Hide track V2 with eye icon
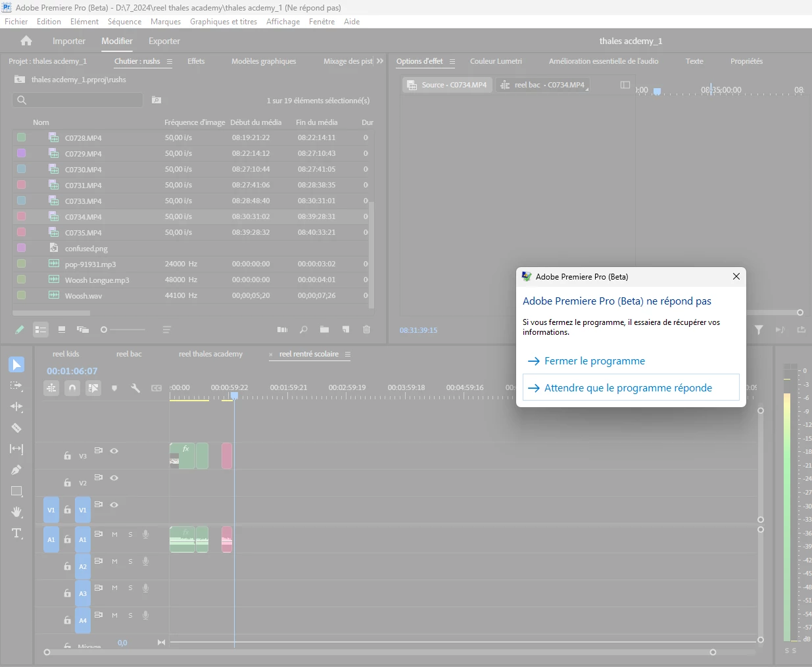Image resolution: width=812 pixels, height=667 pixels. [x=114, y=478]
